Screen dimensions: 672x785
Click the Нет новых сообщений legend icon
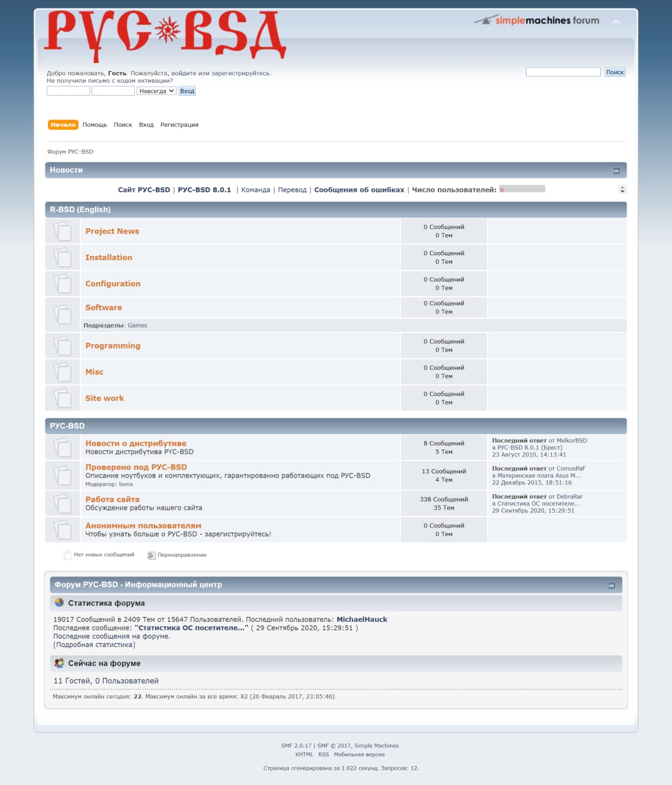67,555
